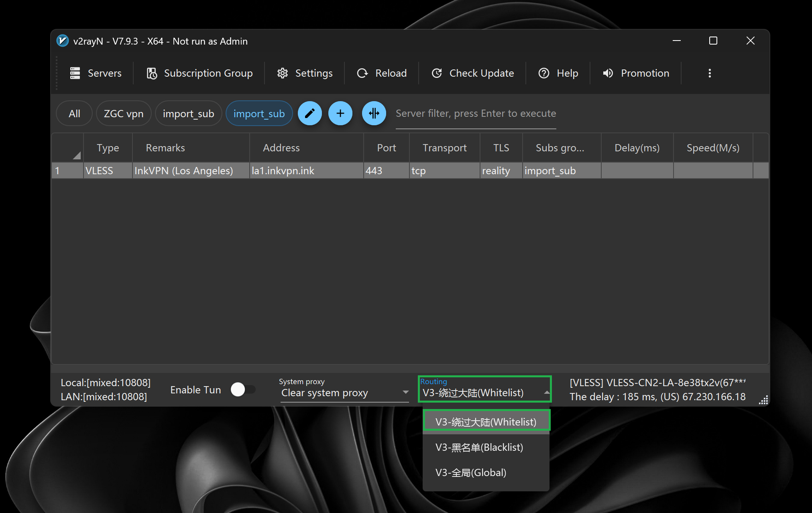This screenshot has height=513, width=812.
Task: Click Check Update in toolbar
Action: pyautogui.click(x=472, y=73)
